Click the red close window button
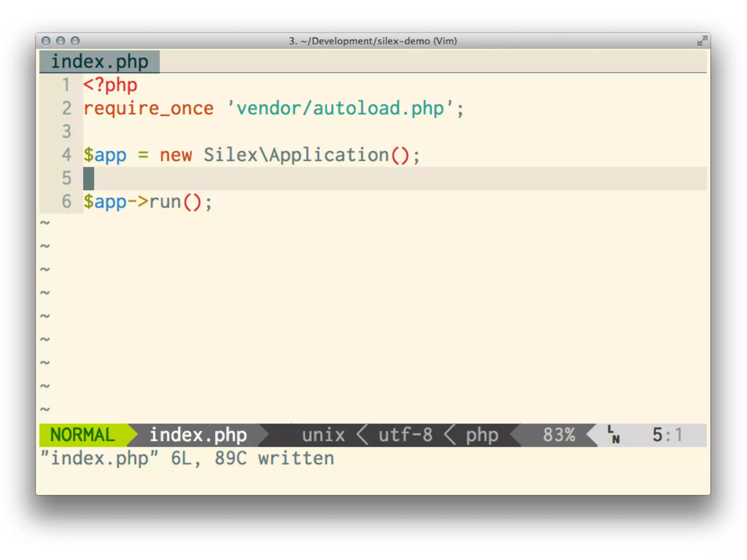This screenshot has width=747, height=560. tap(46, 41)
